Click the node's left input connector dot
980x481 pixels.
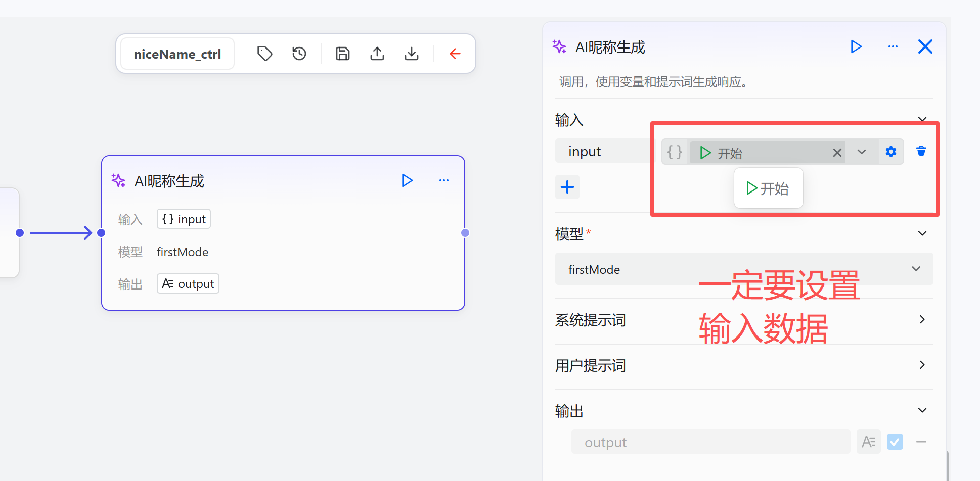101,233
